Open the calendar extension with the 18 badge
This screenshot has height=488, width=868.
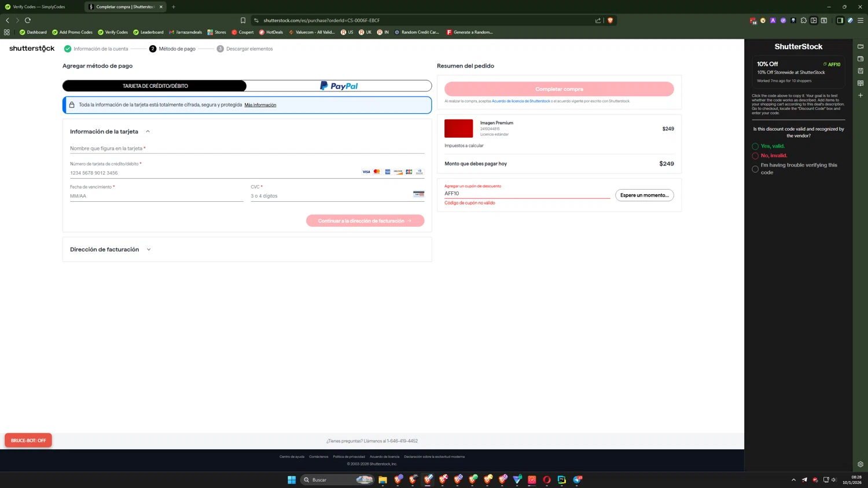click(753, 20)
